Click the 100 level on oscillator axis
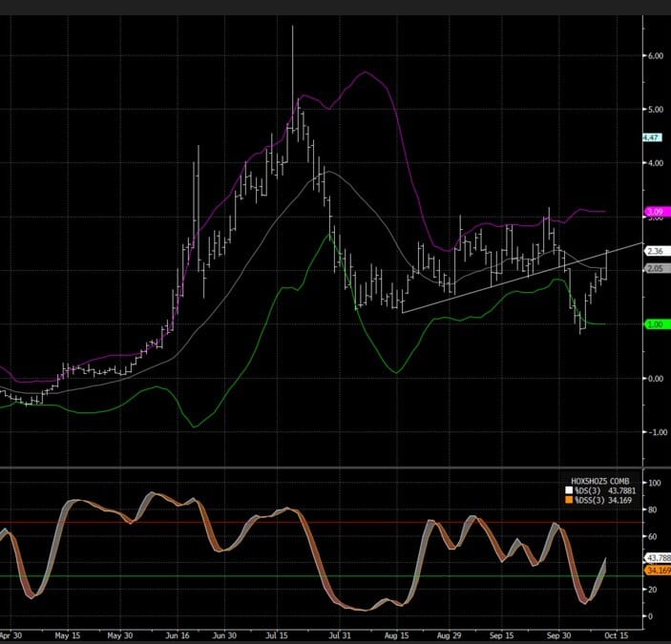Viewport: 671px width, 644px height. pos(654,483)
